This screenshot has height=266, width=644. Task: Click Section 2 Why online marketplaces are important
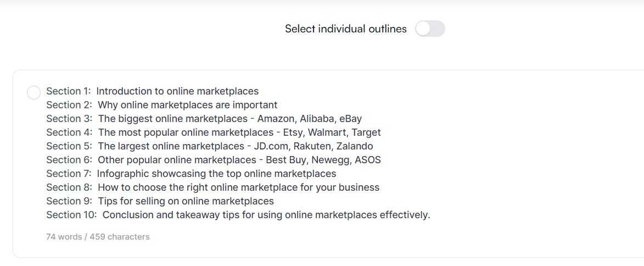[162, 105]
